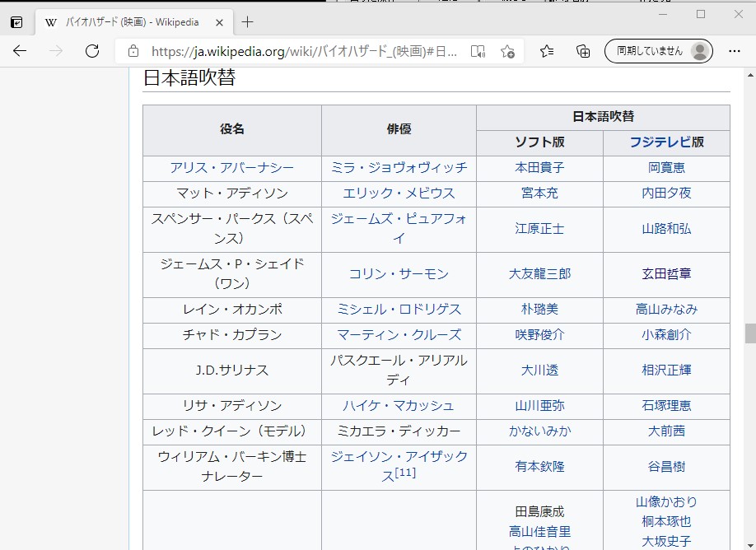756x550 pixels.
Task: Click the 田島康成 cell text
Action: pyautogui.click(x=539, y=512)
